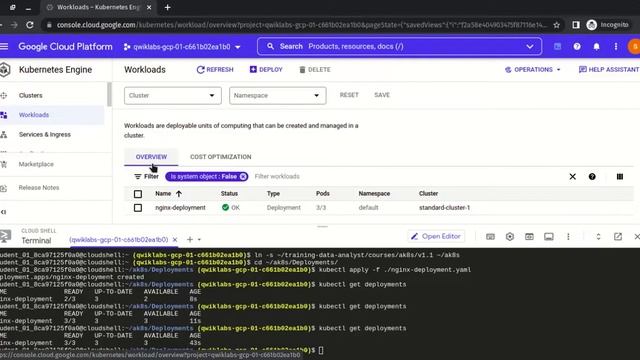
Task: Select the qwiklabs terminal session tab
Action: click(118, 240)
